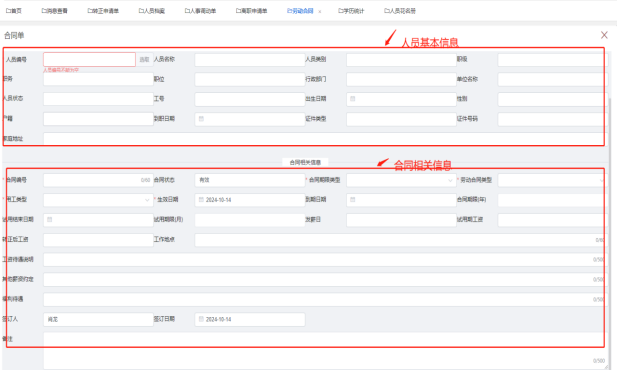Open the 学历统计 tab
617x371 pixels.
coord(351,11)
